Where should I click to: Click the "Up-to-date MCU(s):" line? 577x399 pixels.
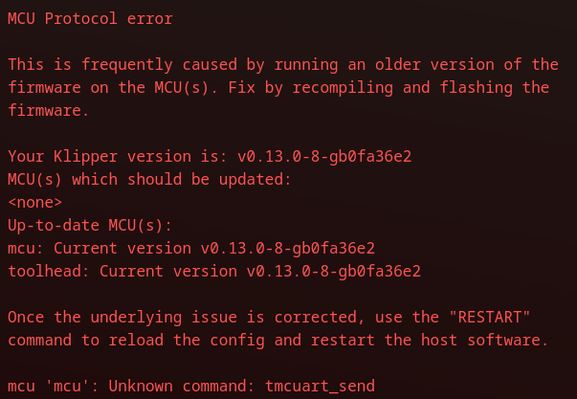[x=90, y=225]
